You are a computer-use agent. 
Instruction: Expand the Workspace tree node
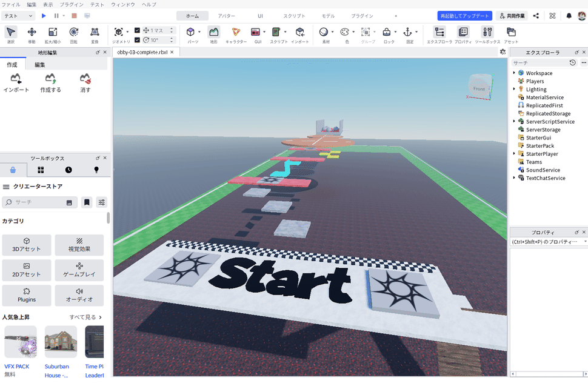514,73
